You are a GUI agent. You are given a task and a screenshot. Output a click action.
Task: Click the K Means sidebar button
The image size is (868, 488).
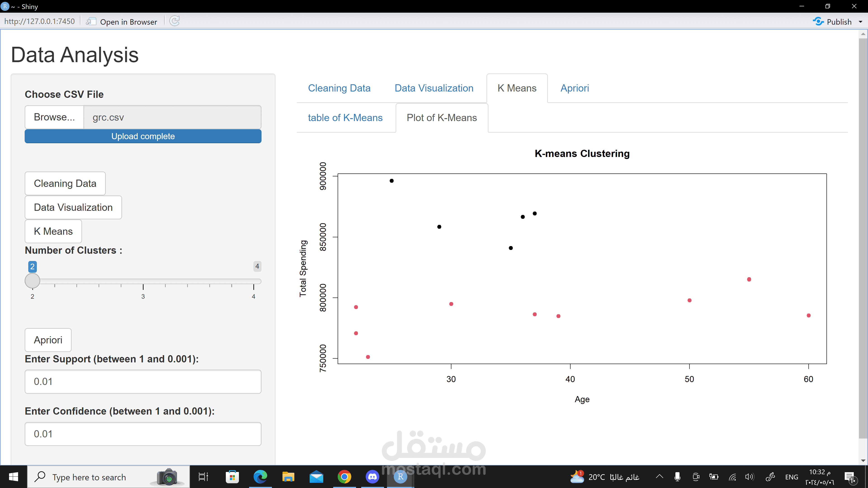click(x=53, y=231)
